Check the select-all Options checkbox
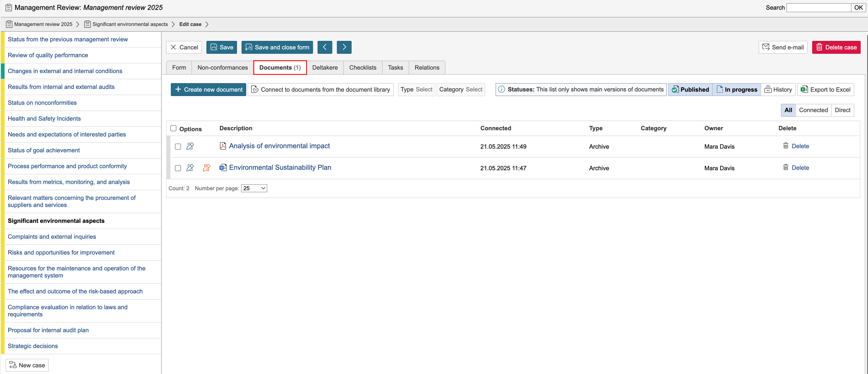Image resolution: width=868 pixels, height=374 pixels. 173,128
